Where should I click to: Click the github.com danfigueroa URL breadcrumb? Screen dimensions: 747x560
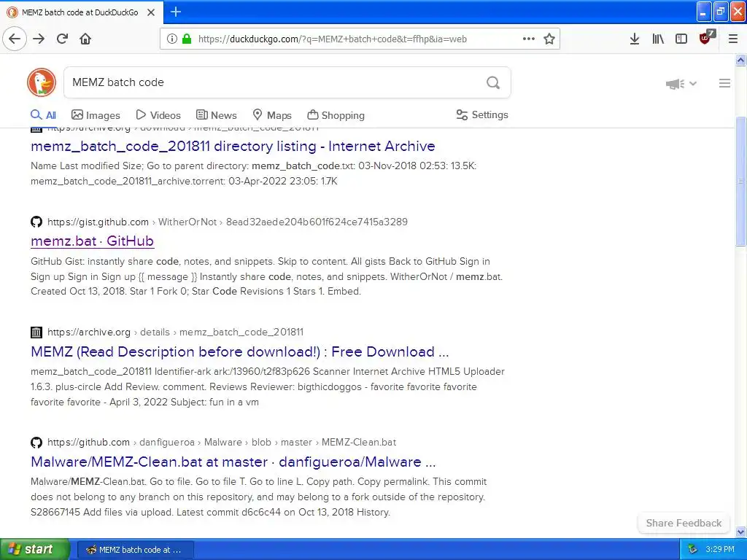click(x=222, y=443)
